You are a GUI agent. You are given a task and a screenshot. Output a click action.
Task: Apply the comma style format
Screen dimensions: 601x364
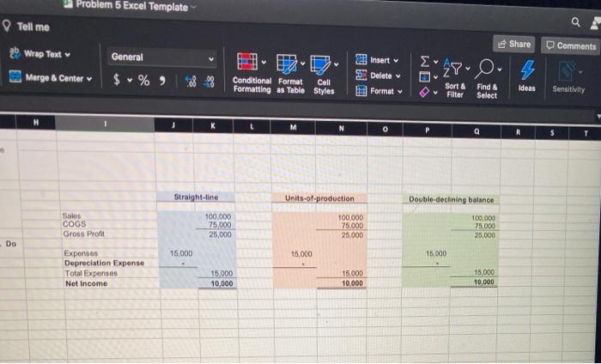(161, 81)
